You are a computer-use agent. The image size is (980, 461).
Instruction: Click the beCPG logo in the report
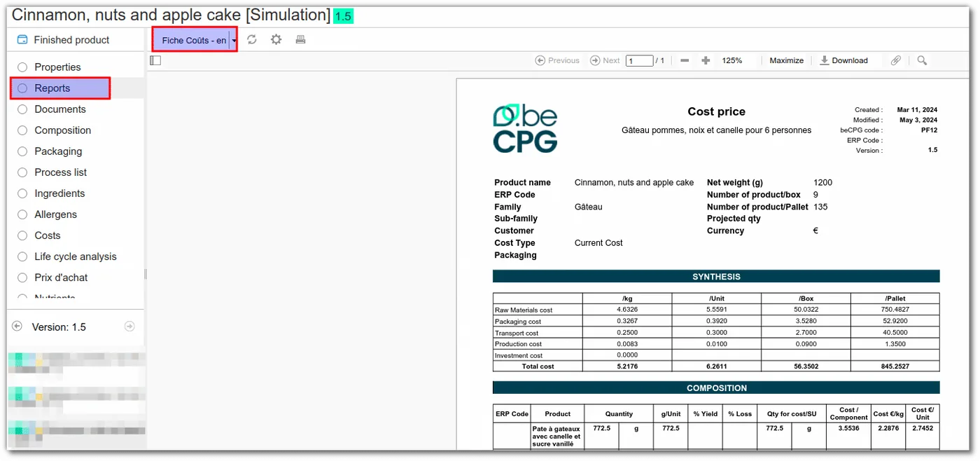click(525, 129)
